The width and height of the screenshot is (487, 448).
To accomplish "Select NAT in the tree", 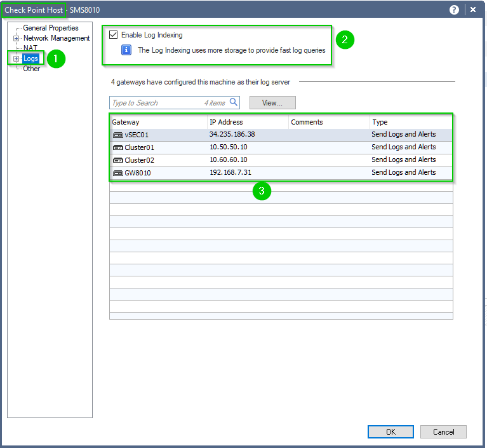I will tap(30, 48).
